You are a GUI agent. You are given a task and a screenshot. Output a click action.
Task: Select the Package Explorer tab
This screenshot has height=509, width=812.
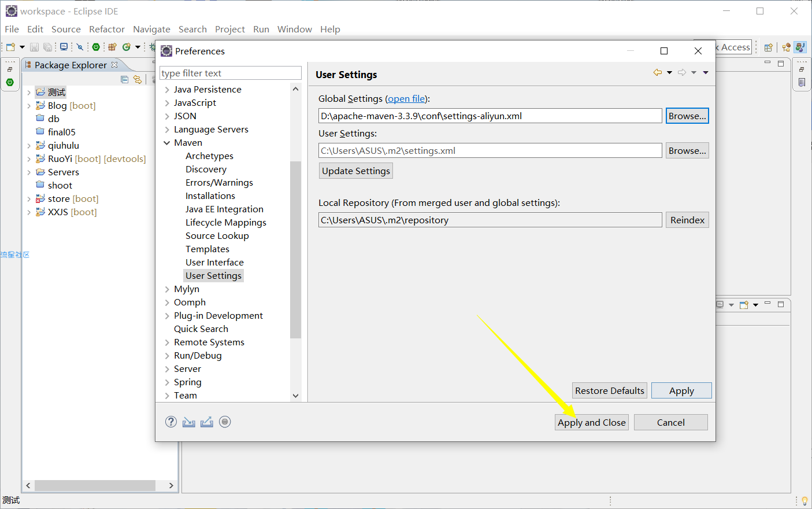click(70, 65)
